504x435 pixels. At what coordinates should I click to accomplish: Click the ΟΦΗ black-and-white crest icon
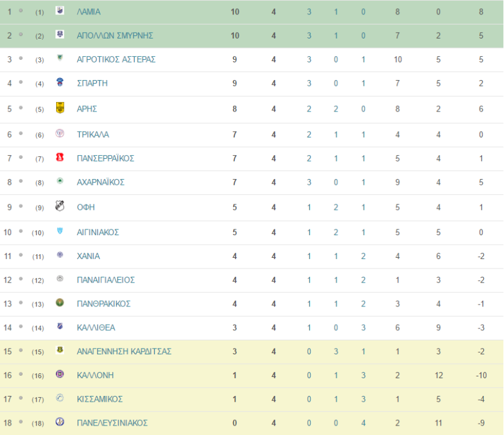coord(60,206)
